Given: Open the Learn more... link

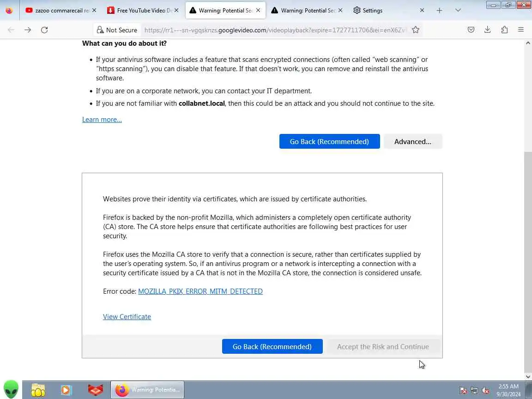Looking at the screenshot, I should (102, 120).
